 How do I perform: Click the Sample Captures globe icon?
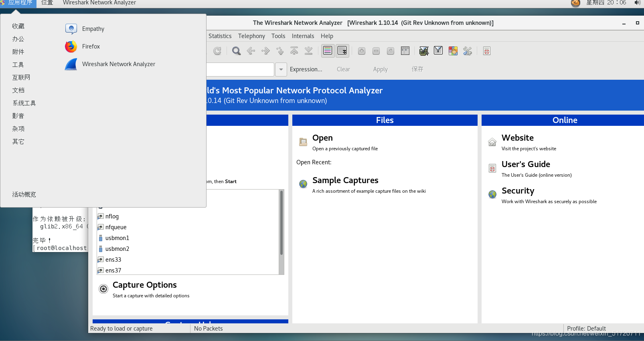tap(303, 184)
